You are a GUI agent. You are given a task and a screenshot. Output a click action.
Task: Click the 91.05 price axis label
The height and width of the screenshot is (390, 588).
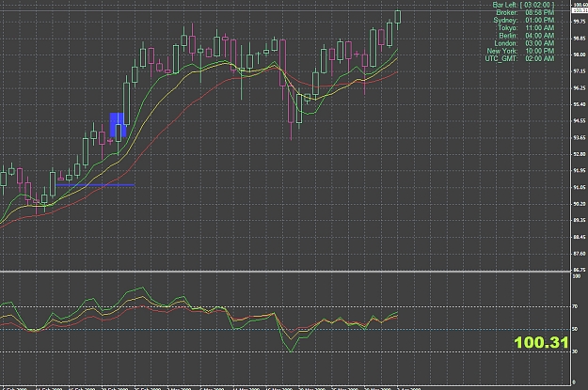click(580, 187)
